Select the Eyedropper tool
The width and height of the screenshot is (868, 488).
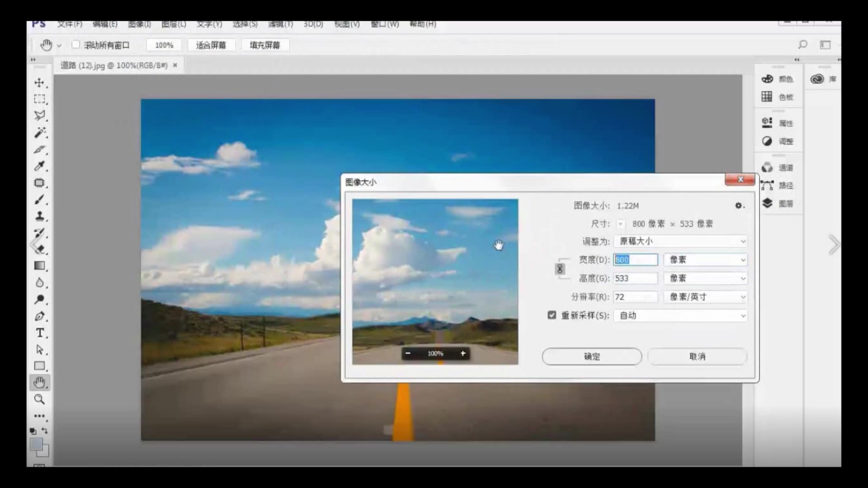tap(40, 166)
